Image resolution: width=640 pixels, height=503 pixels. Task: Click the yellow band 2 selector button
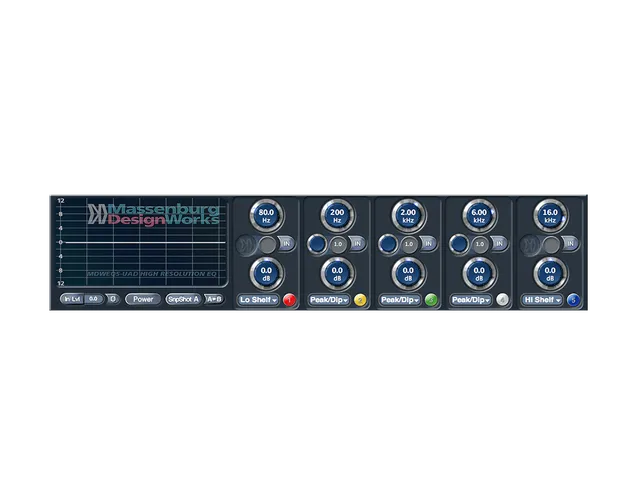click(x=360, y=300)
